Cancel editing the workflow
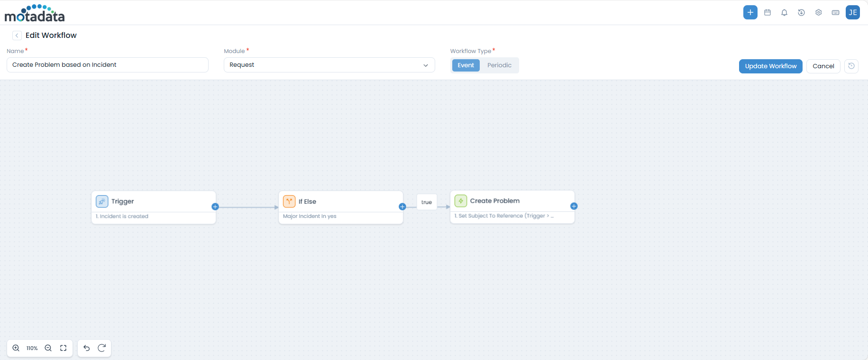The image size is (868, 360). click(823, 66)
